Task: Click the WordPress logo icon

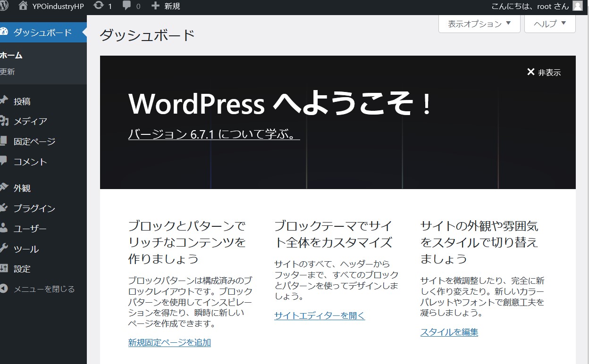Action: (x=4, y=6)
